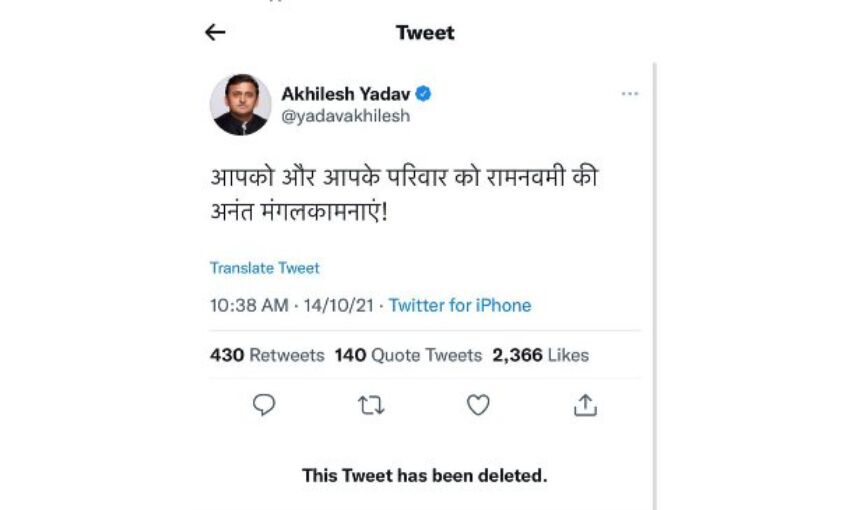
Task: Go back using the left arrow
Action: pos(215,33)
